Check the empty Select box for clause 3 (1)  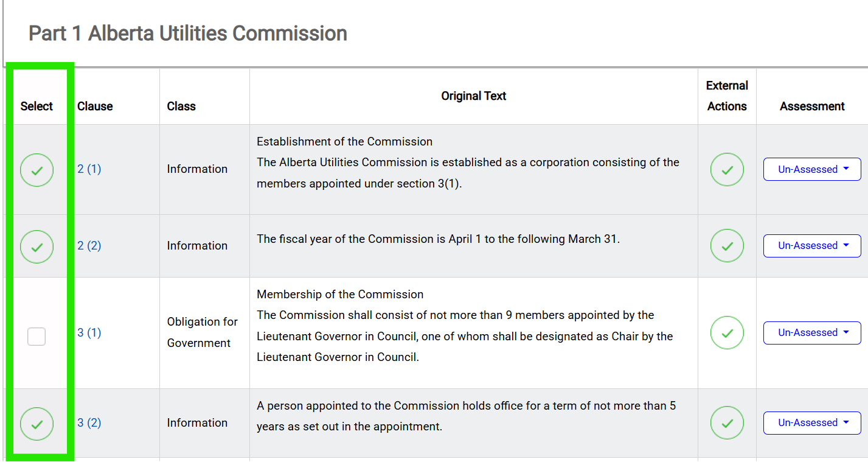36,336
